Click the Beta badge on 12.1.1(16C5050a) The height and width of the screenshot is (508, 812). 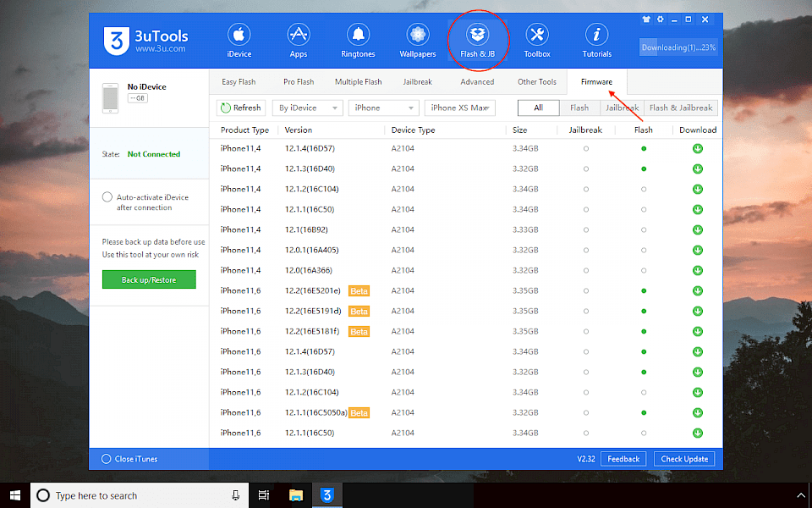point(359,413)
